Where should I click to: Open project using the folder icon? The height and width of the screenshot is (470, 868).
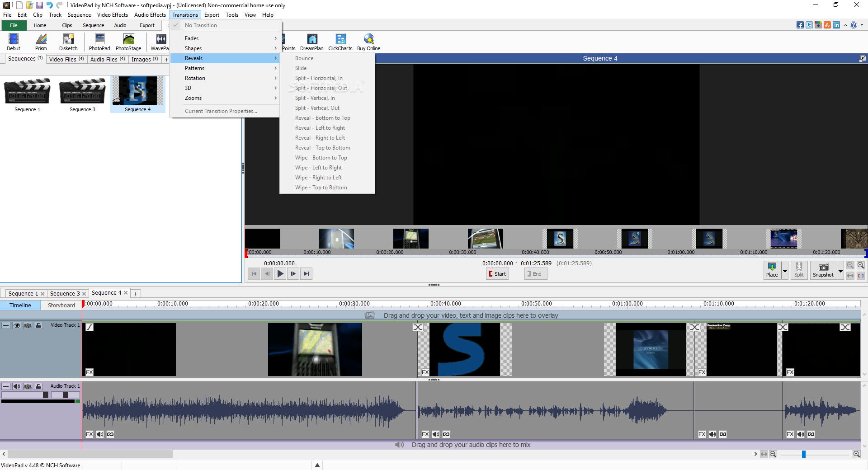(29, 5)
